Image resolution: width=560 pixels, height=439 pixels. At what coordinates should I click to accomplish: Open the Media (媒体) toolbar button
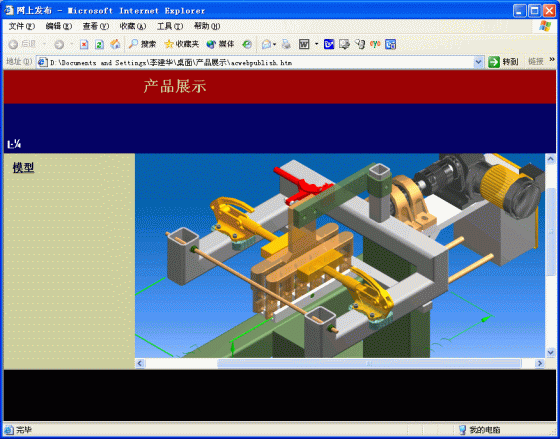click(x=220, y=44)
